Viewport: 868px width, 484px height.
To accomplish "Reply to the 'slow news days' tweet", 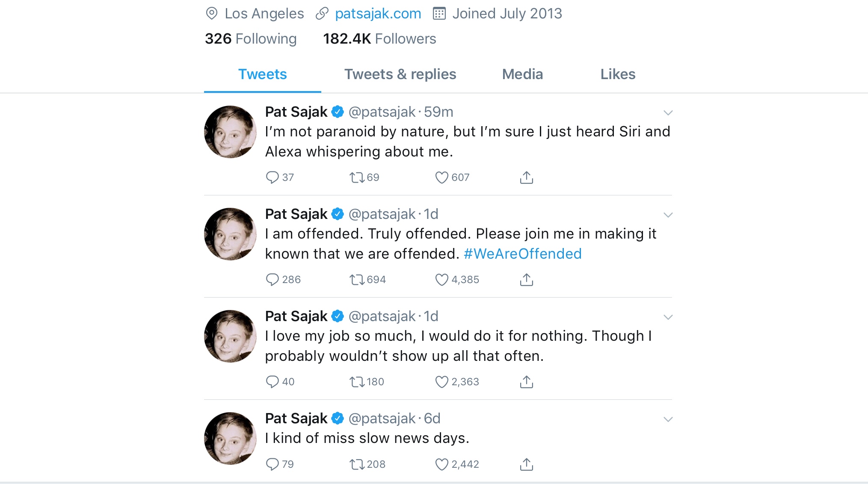I will 272,464.
